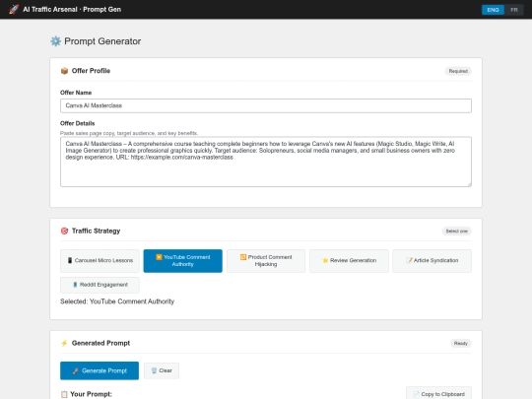Click the trash icon in Clear button

tap(154, 370)
